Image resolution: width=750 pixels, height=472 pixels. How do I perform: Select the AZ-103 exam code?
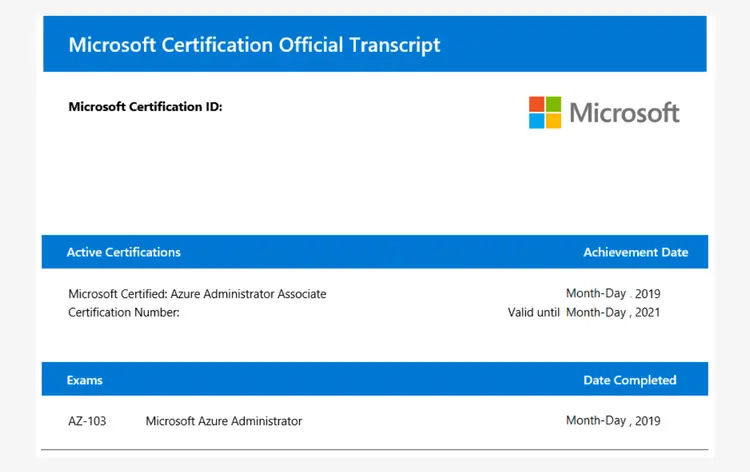(x=87, y=421)
